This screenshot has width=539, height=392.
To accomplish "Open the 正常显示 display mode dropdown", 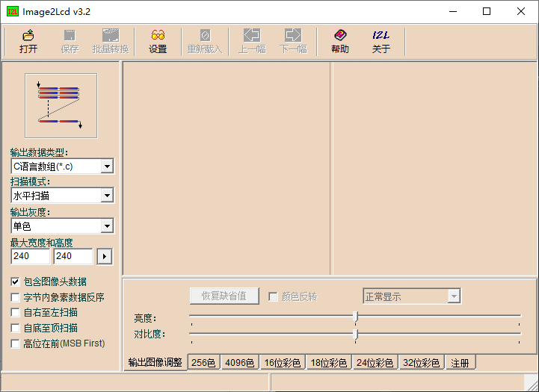I will tap(454, 296).
